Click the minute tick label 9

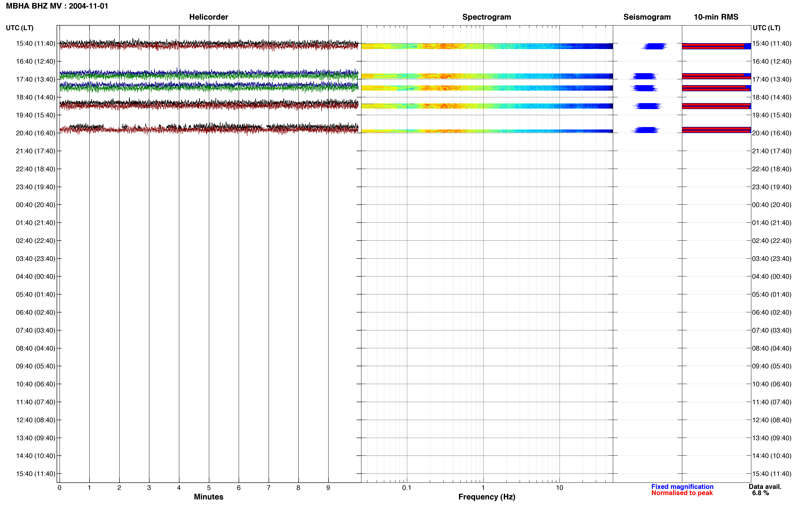(x=328, y=488)
